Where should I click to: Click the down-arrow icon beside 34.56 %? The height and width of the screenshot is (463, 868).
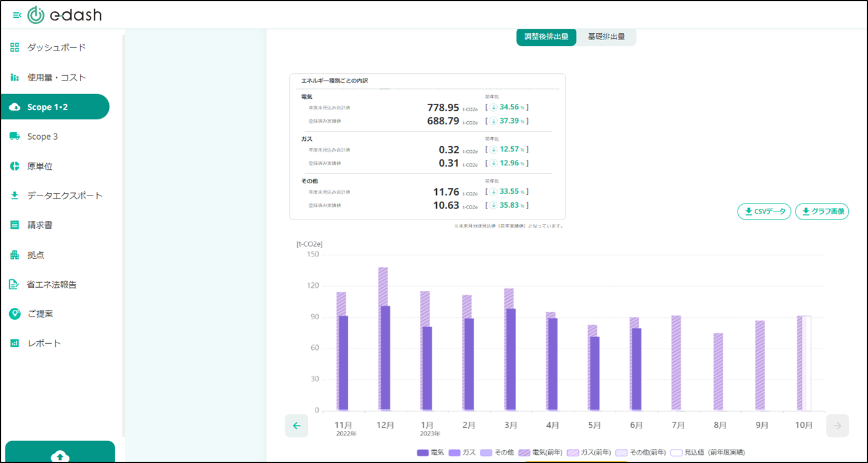[493, 107]
